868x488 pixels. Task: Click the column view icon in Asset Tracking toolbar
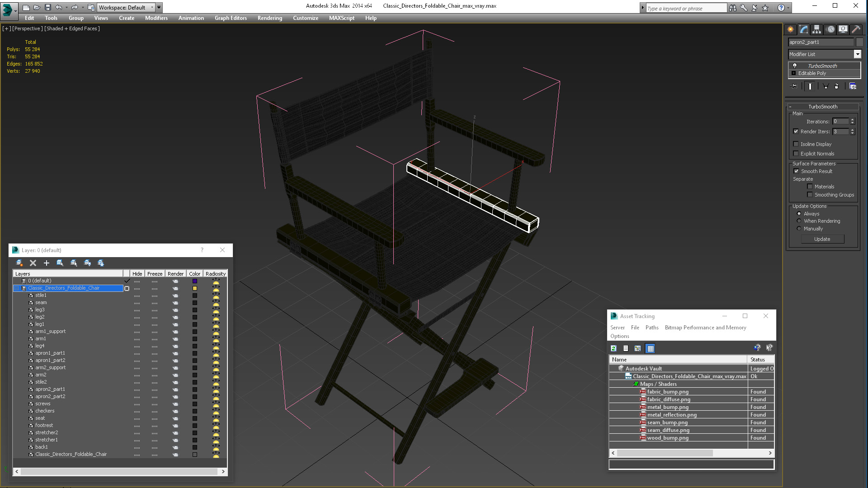tap(651, 348)
